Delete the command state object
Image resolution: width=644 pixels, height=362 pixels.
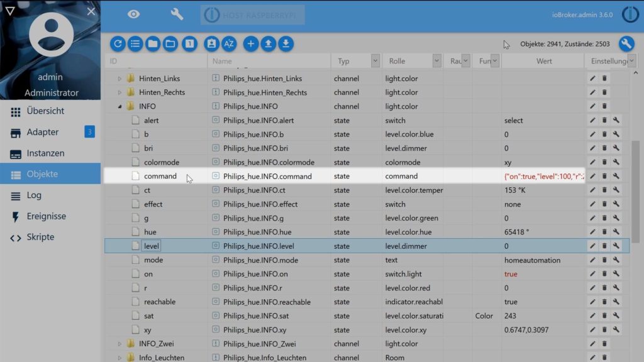click(604, 176)
